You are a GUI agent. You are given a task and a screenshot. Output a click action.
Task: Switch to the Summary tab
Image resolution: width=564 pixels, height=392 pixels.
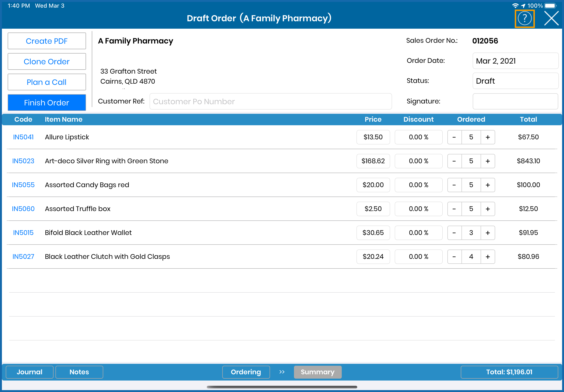tap(317, 372)
